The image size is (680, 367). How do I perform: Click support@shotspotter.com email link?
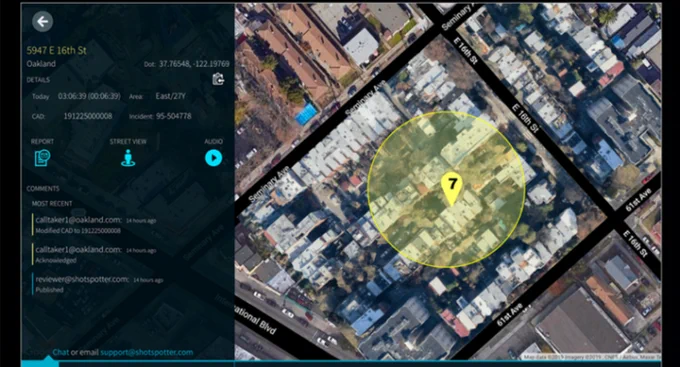click(147, 352)
